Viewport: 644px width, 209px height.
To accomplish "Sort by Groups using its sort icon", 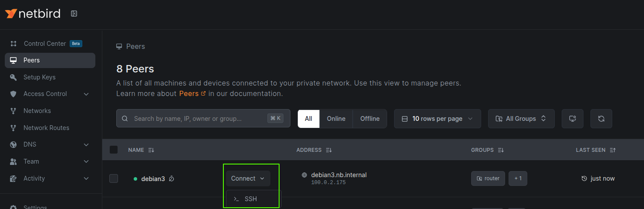I will [501, 150].
